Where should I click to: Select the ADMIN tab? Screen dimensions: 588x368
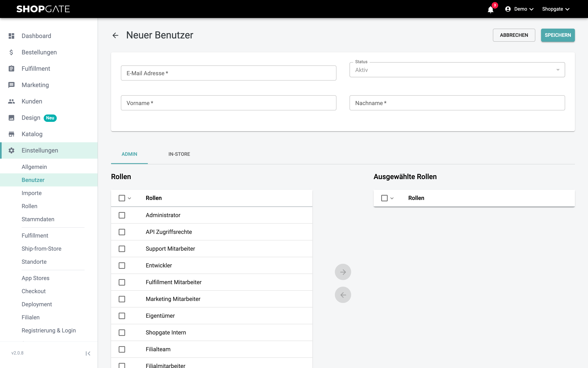click(129, 154)
